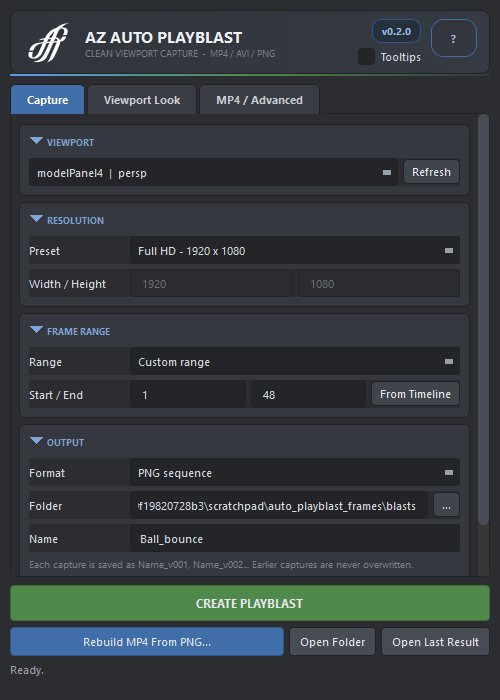
Task: Click the vertical scrollbar of the Capture panel
Action: coord(483,320)
